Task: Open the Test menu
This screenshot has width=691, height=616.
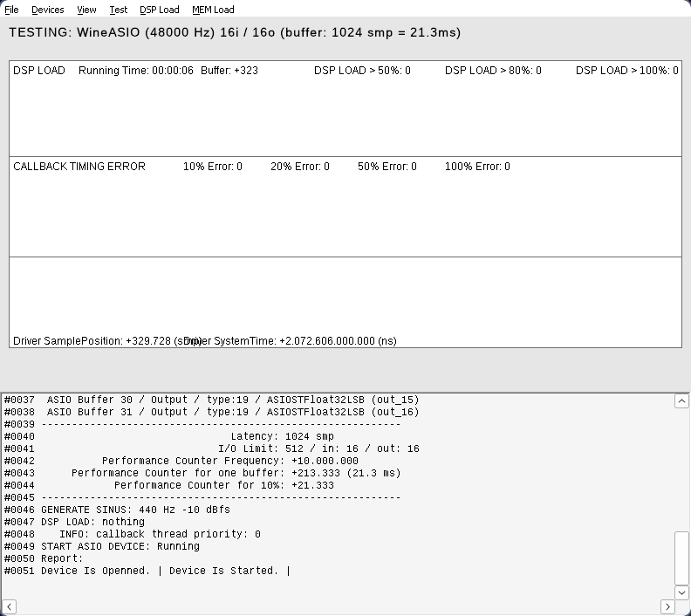Action: tap(118, 10)
